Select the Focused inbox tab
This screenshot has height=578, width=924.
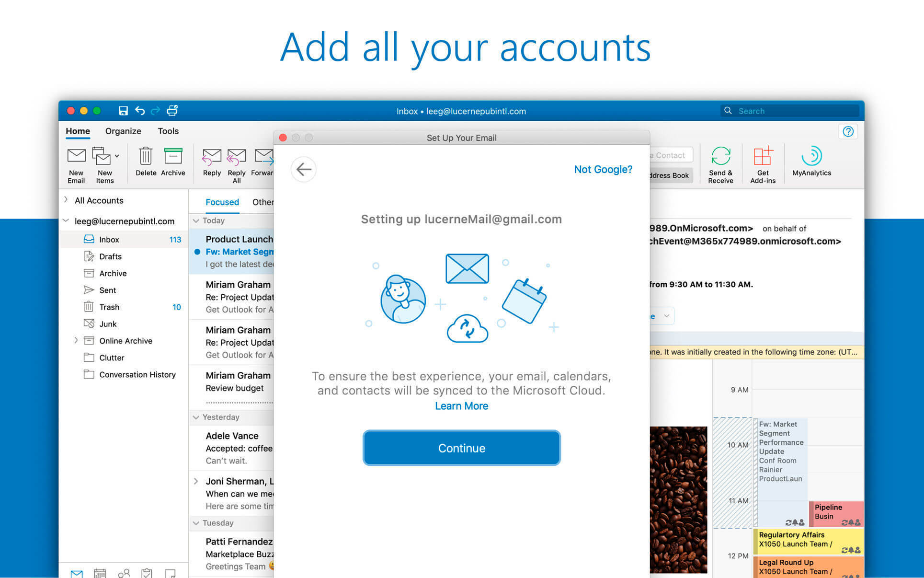coord(222,202)
